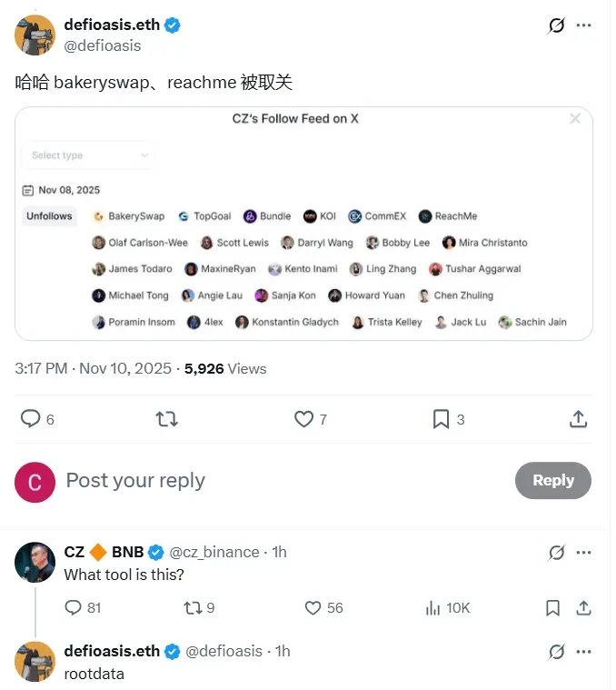Type in the "Post your reply" field
The image size is (616, 690).
pyautogui.click(x=273, y=481)
